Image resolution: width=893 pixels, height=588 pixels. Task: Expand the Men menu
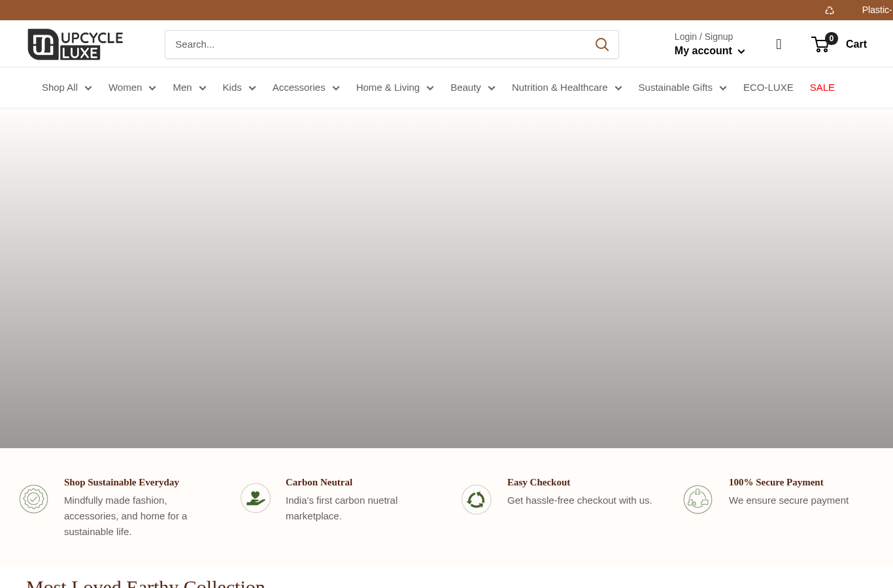190,88
